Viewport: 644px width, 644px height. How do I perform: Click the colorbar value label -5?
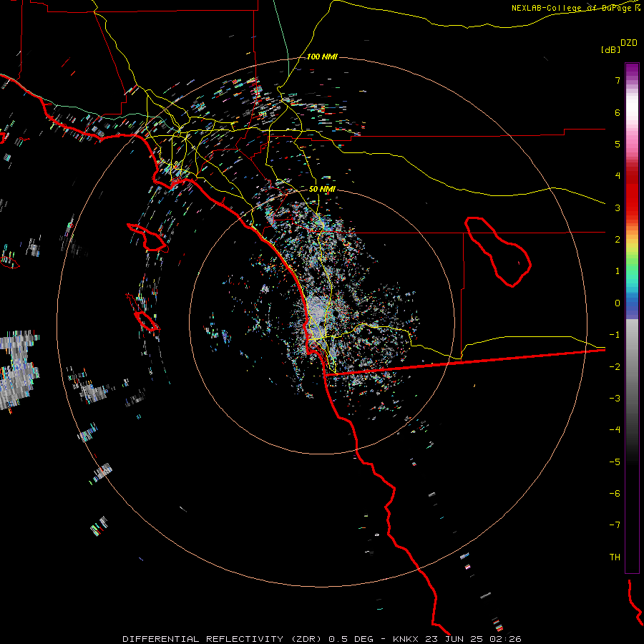615,462
